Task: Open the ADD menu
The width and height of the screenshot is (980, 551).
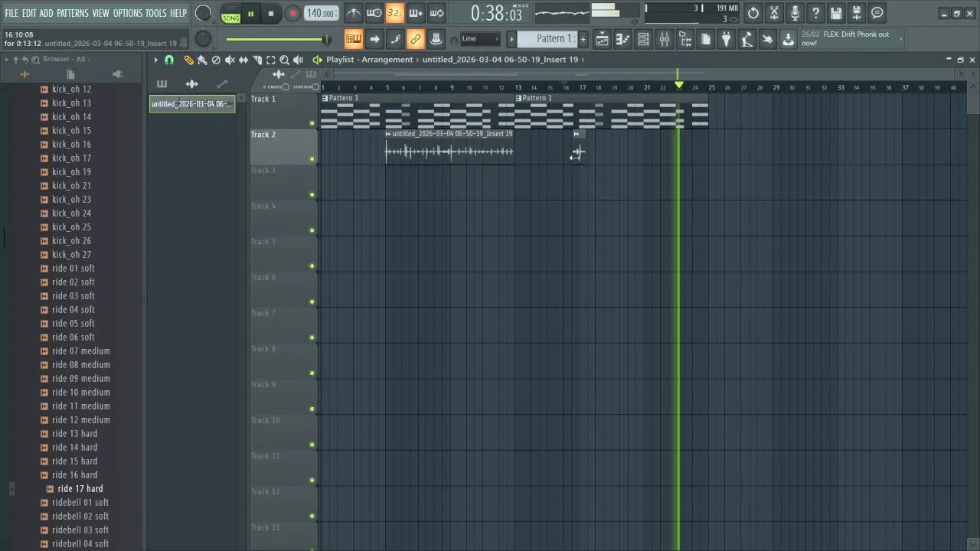Action: click(x=47, y=13)
